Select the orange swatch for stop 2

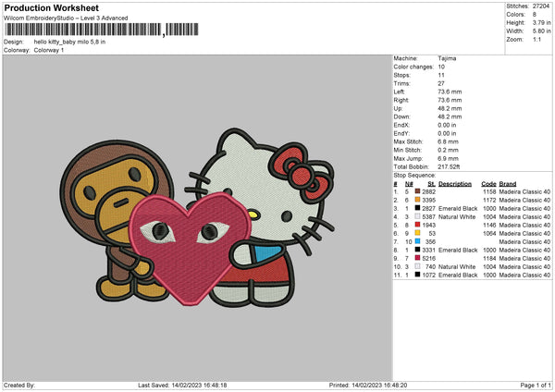tap(418, 200)
